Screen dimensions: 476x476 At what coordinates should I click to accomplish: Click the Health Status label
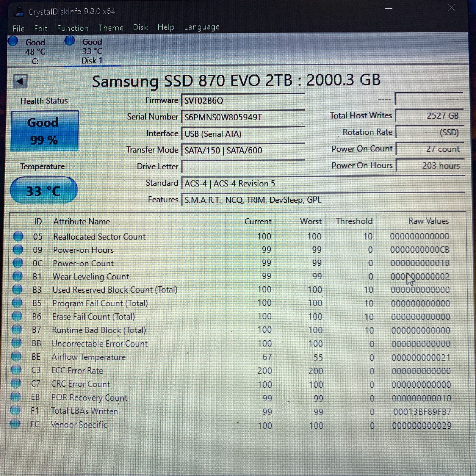(44, 101)
